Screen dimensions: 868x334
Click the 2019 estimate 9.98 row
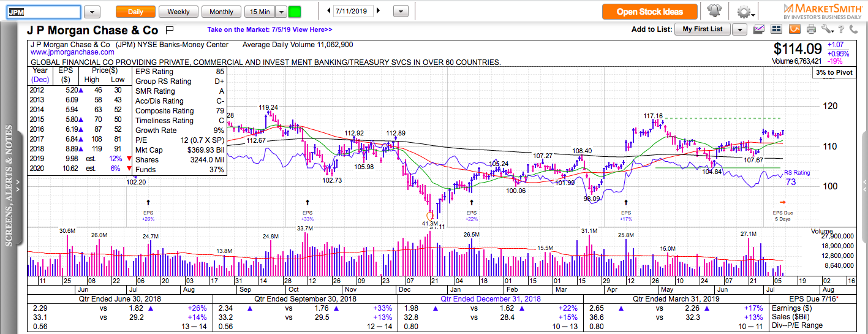(81, 160)
